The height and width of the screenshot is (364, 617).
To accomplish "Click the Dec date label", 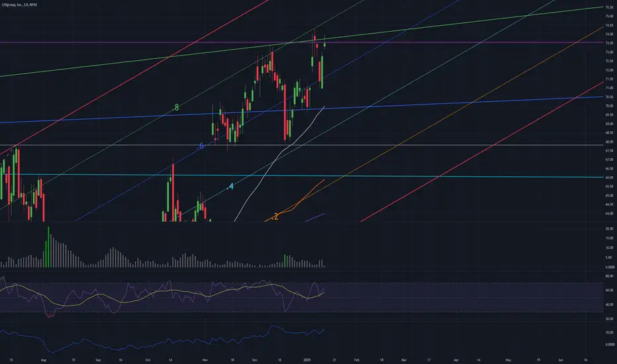I will 255,360.
